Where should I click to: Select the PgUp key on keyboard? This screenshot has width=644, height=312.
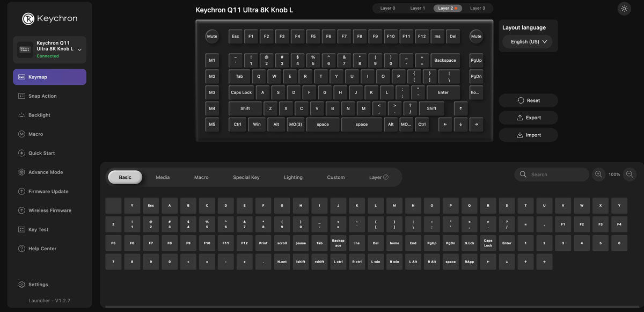point(476,60)
